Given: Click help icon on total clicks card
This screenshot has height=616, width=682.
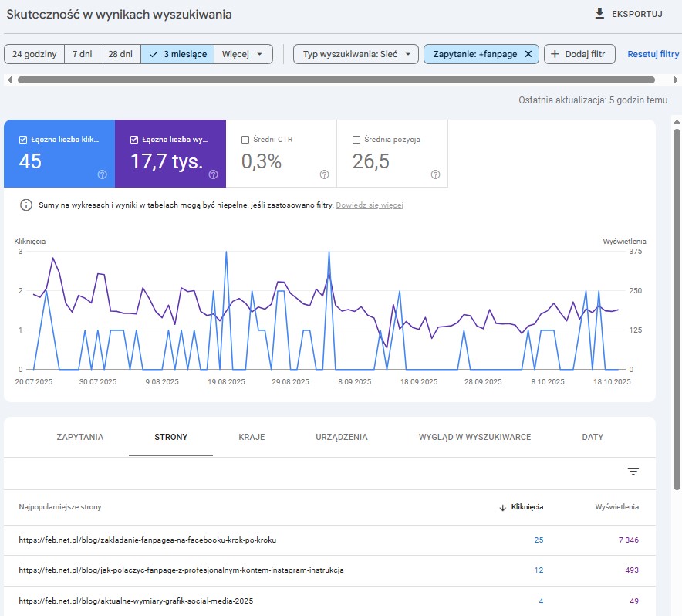Looking at the screenshot, I should (x=102, y=174).
